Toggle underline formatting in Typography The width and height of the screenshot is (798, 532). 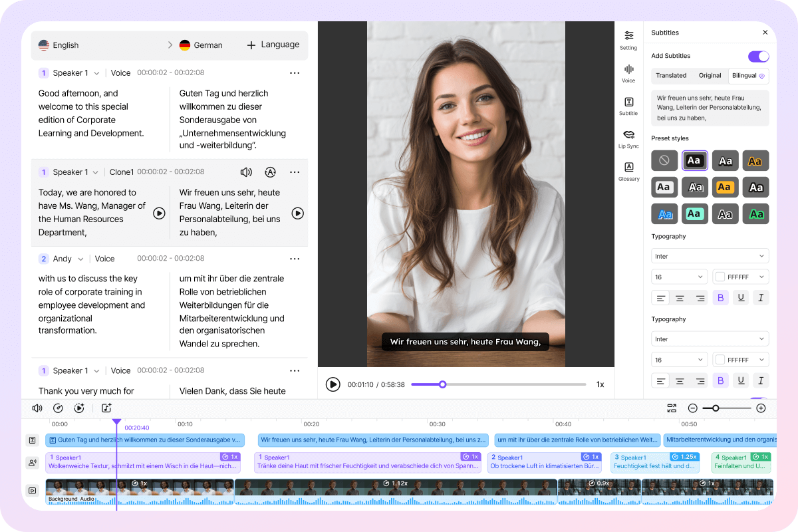pyautogui.click(x=739, y=297)
